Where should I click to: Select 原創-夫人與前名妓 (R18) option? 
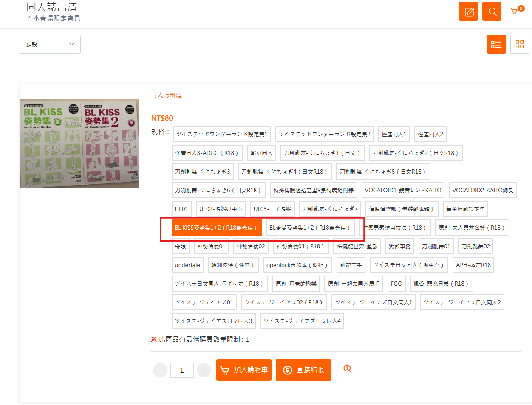[472, 228]
